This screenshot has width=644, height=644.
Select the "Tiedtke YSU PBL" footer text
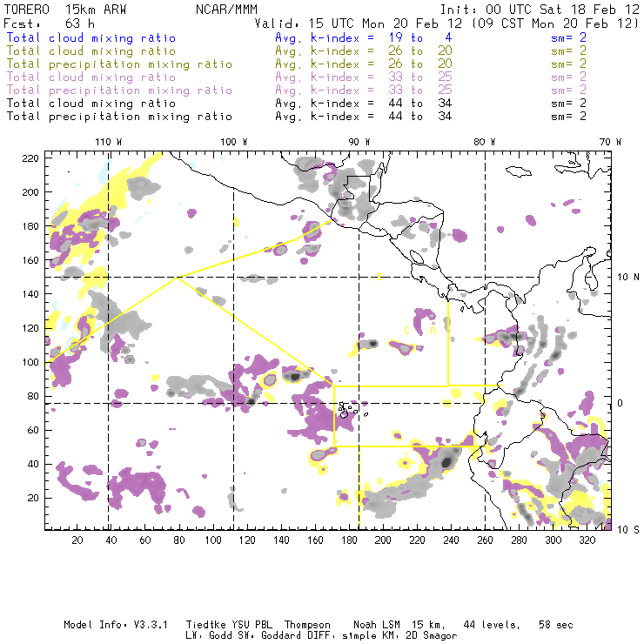tap(229, 625)
